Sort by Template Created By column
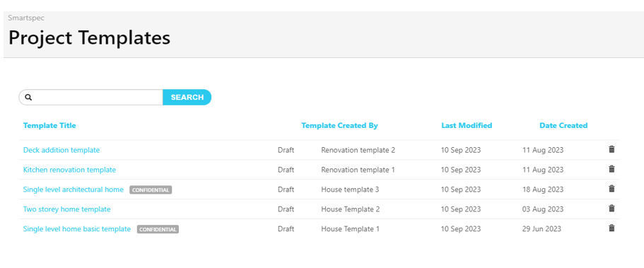 tap(339, 125)
